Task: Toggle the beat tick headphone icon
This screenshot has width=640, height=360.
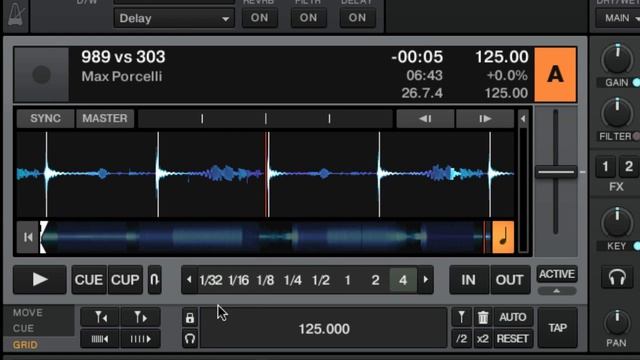Action: [x=190, y=339]
